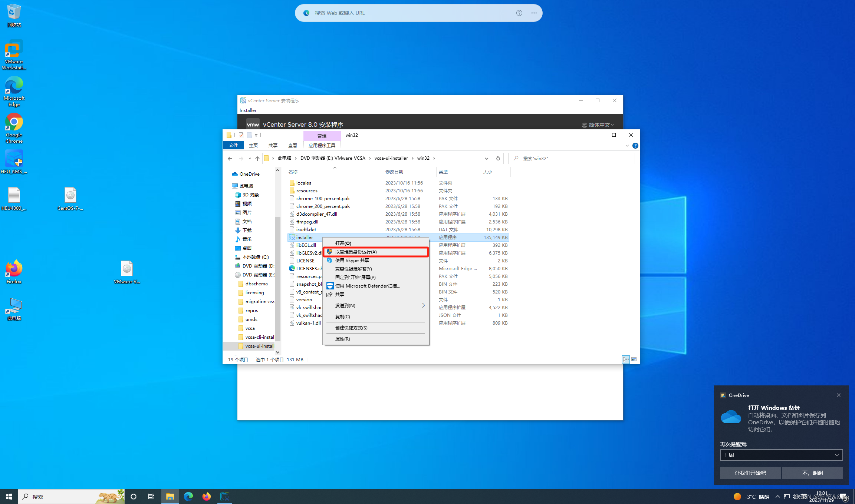The image size is (855, 504).
Task: Select Open (打开) in context menu
Action: (376, 243)
